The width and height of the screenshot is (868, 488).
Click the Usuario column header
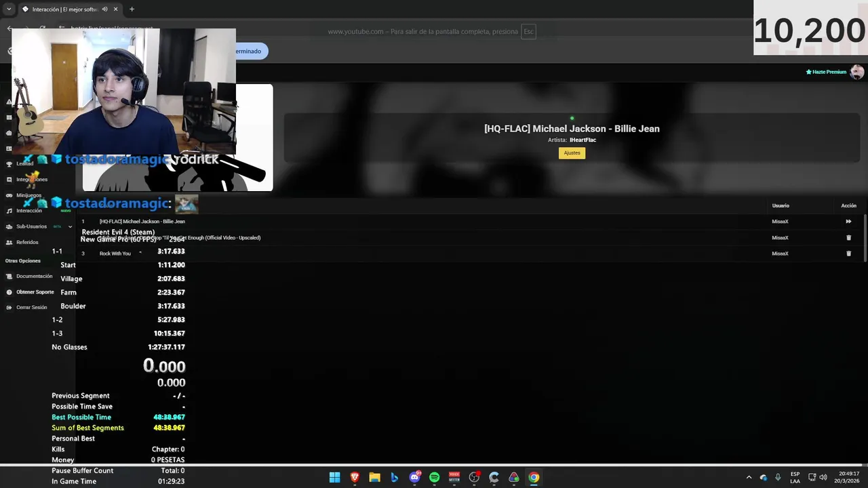coord(781,205)
